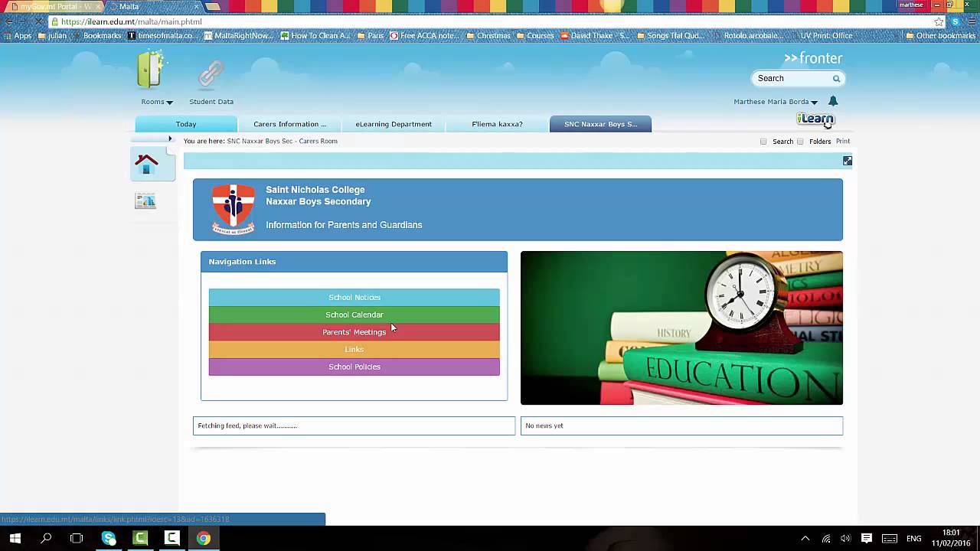980x551 pixels.
Task: Select the SNC Naxxar Boys S... tab
Action: 600,124
